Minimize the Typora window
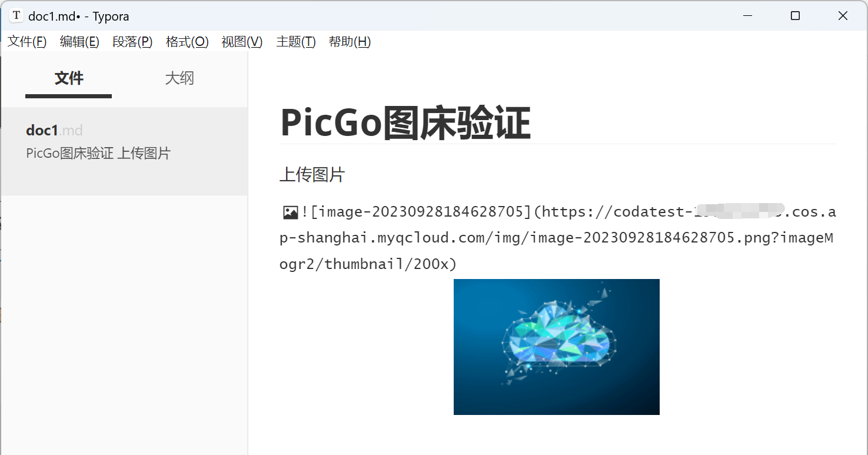This screenshot has width=868, height=455. point(747,16)
